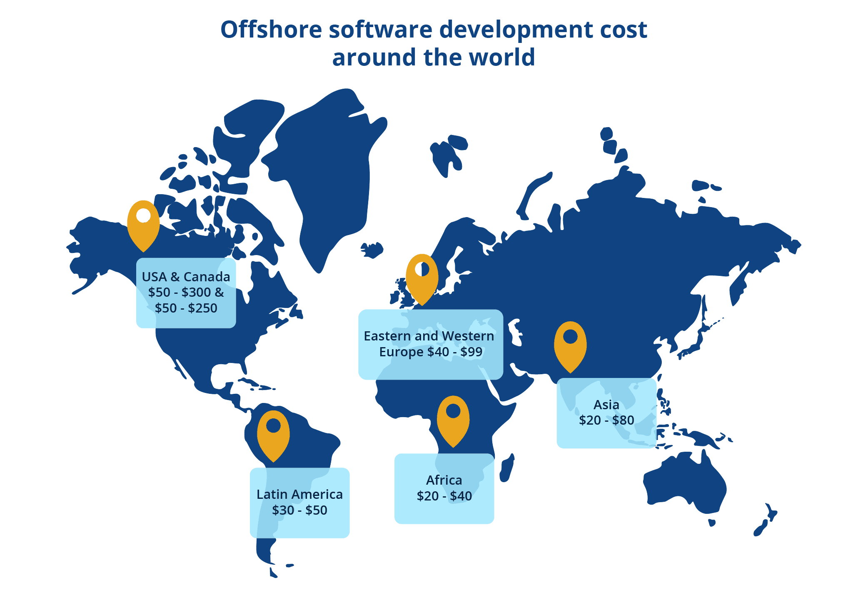Image resolution: width=868 pixels, height=613 pixels.
Task: Select the Latin America $30 - $50 label
Action: click(299, 502)
